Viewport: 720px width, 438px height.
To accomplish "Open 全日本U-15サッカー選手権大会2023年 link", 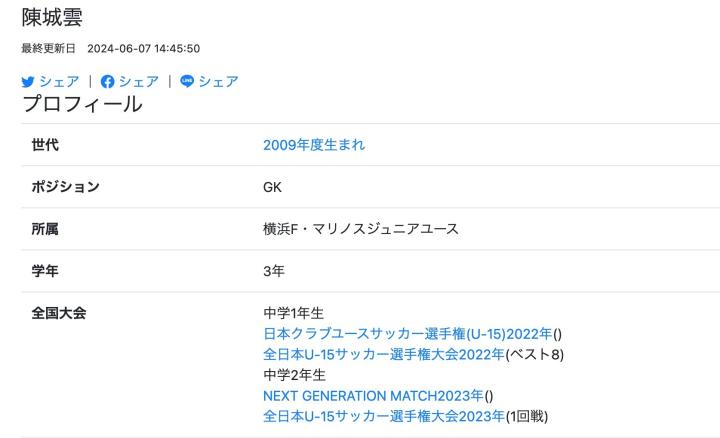I will coord(384,417).
